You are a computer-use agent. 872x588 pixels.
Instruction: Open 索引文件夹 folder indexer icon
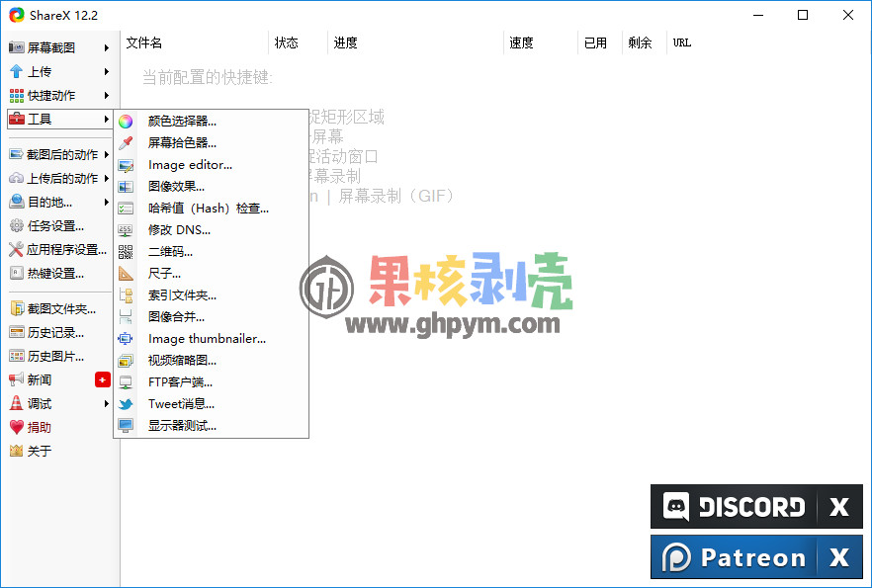point(126,295)
